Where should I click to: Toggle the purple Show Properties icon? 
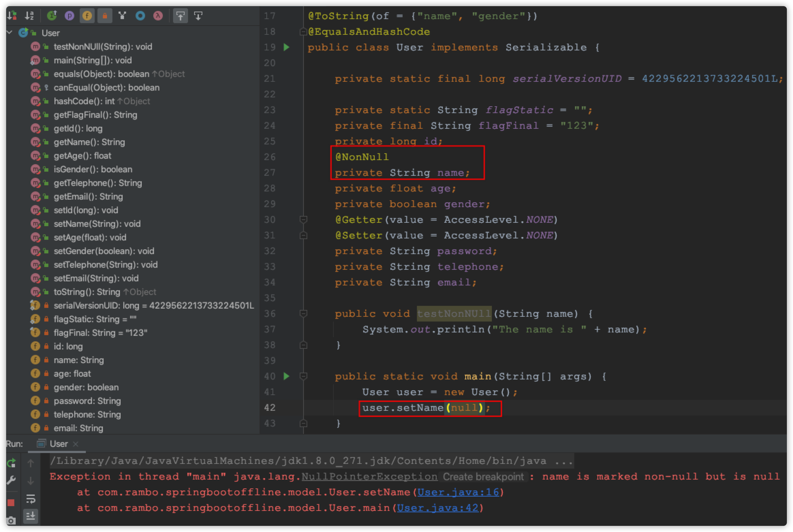click(69, 16)
